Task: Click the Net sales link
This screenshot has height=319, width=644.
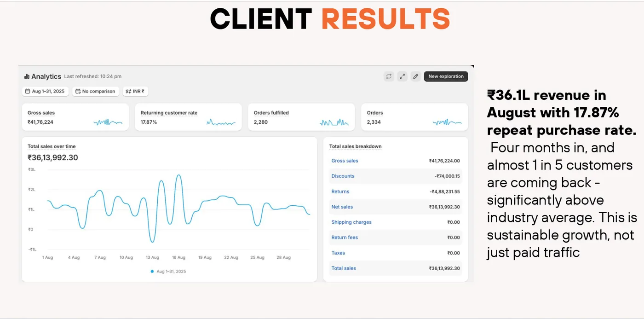Action: [x=342, y=207]
